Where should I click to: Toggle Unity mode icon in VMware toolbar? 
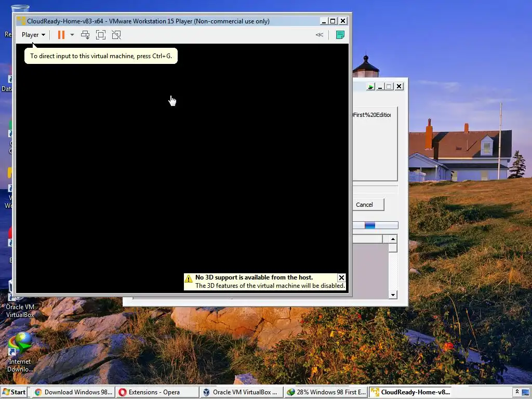[116, 35]
